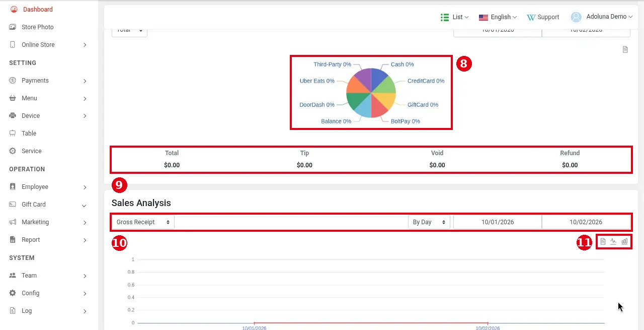Open the By Day interval dropdown
Screen dimensions: 644x330
(429, 222)
